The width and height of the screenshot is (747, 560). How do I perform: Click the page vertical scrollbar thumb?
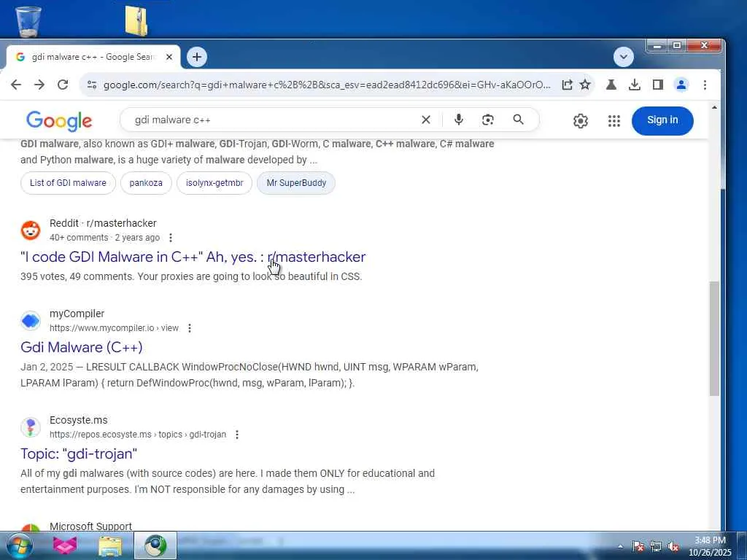[x=714, y=338]
